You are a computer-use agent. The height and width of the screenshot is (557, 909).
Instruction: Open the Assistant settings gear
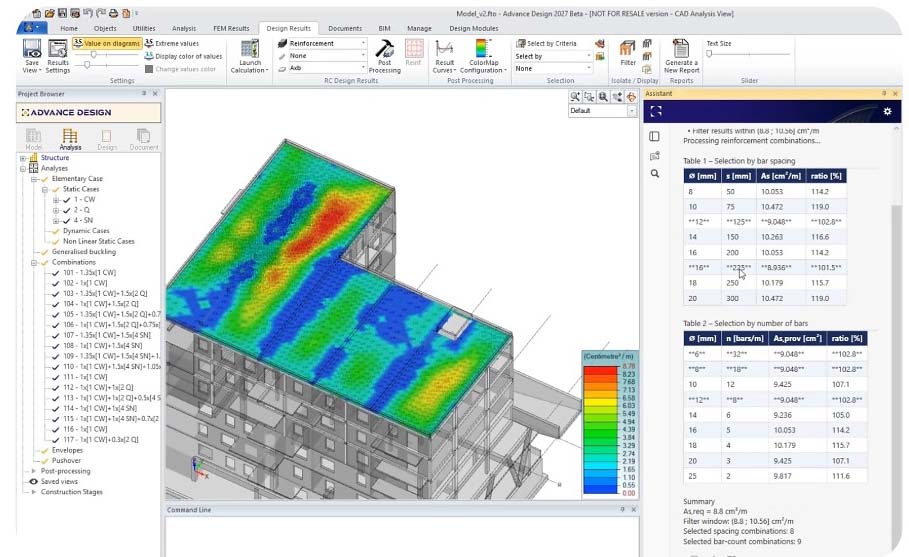coord(887,111)
